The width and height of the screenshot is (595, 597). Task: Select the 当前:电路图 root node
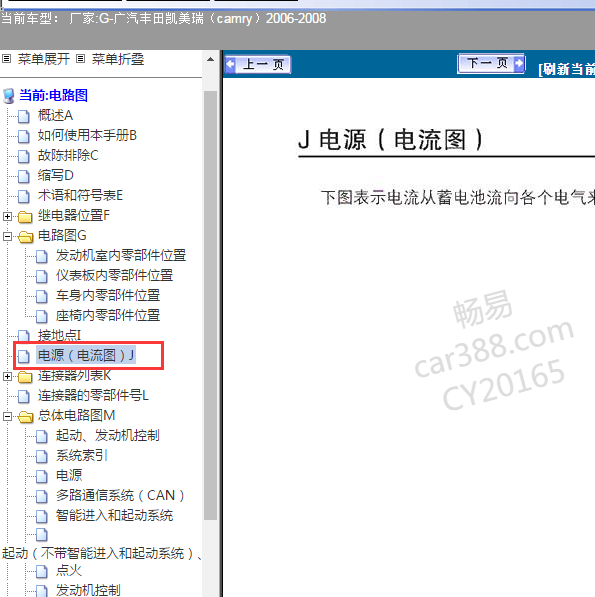coord(53,95)
